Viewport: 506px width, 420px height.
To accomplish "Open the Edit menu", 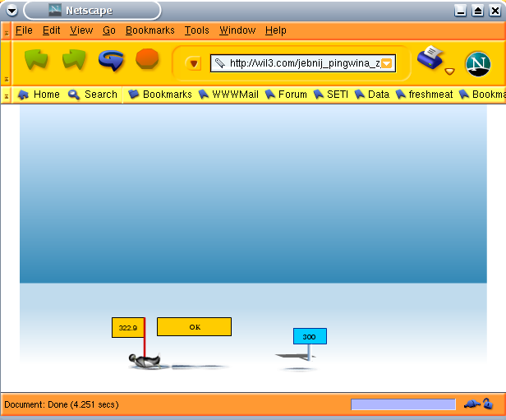I will [x=51, y=30].
